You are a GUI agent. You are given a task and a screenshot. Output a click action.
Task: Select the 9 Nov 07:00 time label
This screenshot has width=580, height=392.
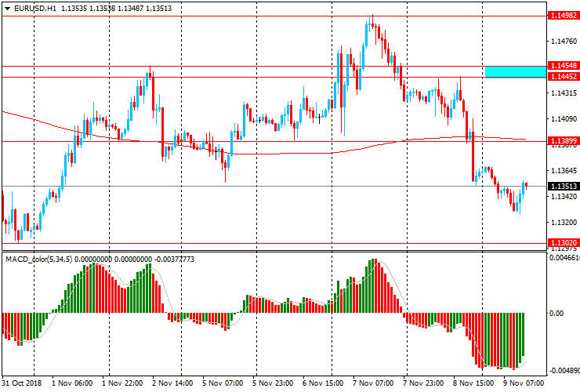pyautogui.click(x=524, y=383)
